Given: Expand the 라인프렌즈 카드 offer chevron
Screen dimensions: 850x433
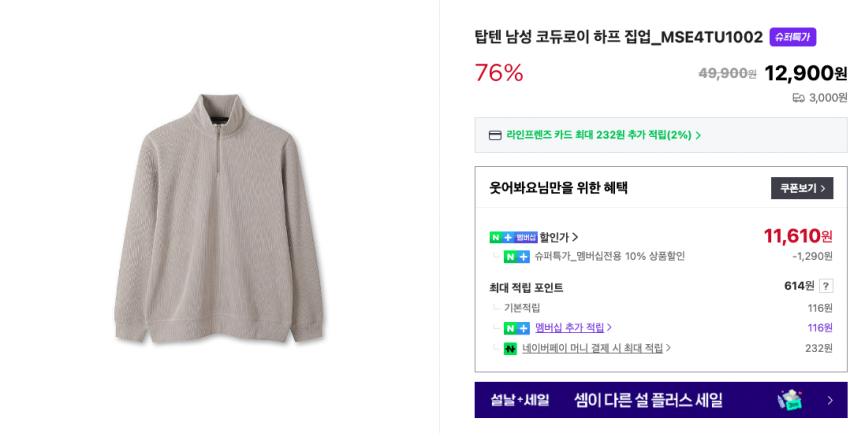Looking at the screenshot, I should (698, 135).
